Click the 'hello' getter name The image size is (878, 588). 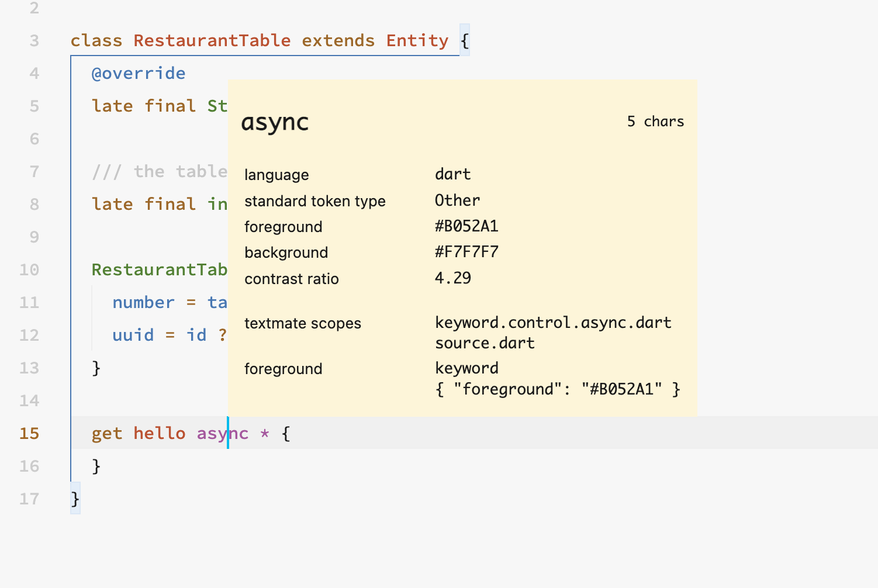[x=160, y=433]
